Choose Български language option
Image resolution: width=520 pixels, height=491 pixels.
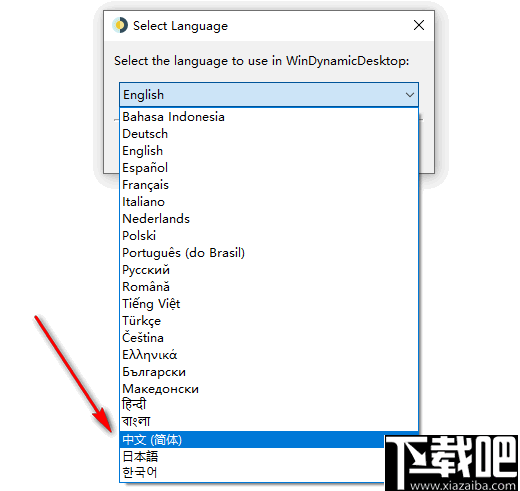tap(269, 372)
